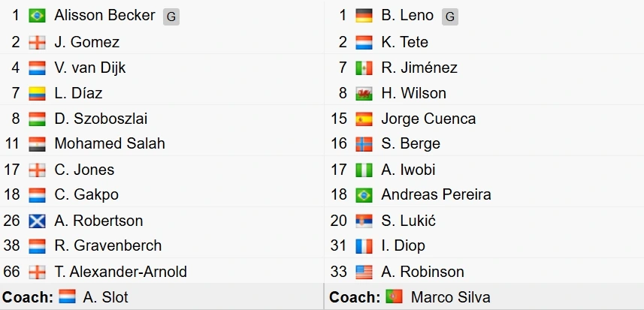Open Andreas Pereira player page
Screen dimensions: 644x310
click(436, 194)
